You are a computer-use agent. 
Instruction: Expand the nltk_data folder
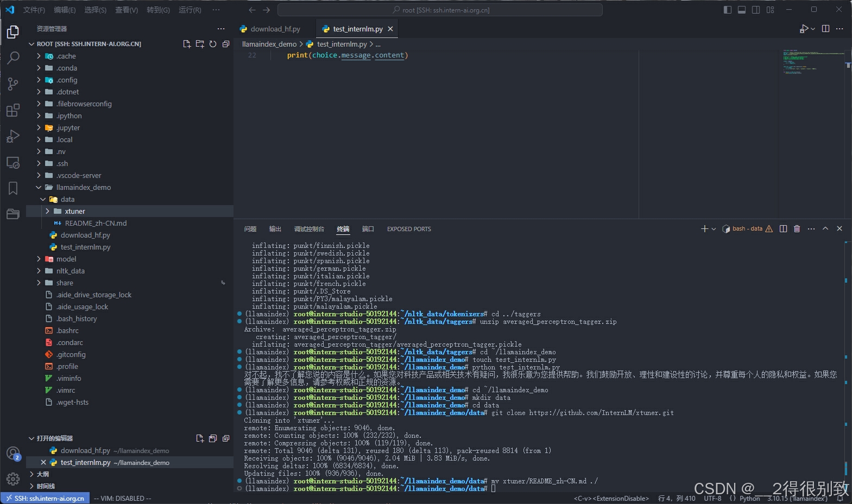tap(39, 271)
